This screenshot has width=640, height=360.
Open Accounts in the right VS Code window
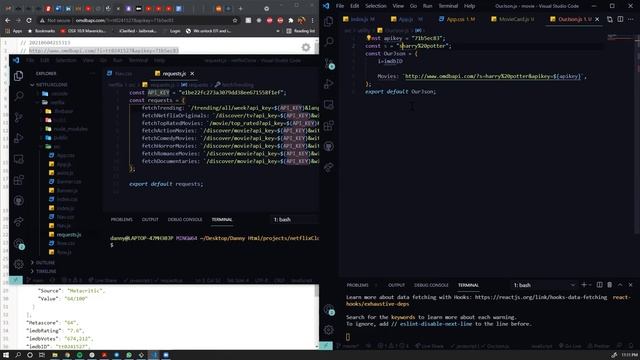tap(329, 309)
